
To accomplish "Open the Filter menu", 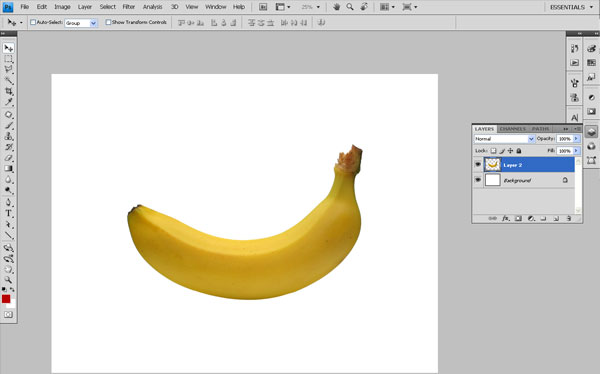I will (x=129, y=7).
